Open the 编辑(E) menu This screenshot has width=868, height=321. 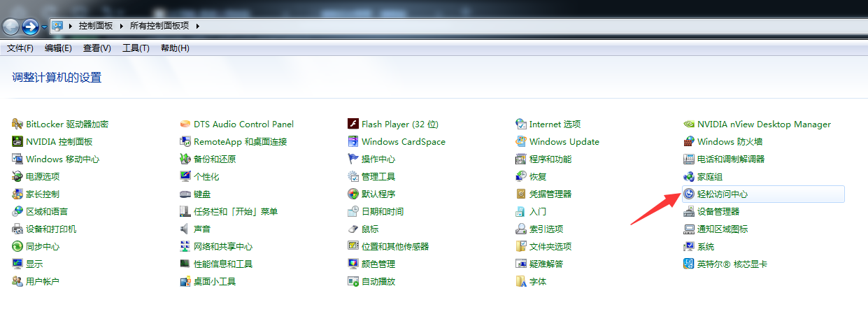[x=58, y=48]
